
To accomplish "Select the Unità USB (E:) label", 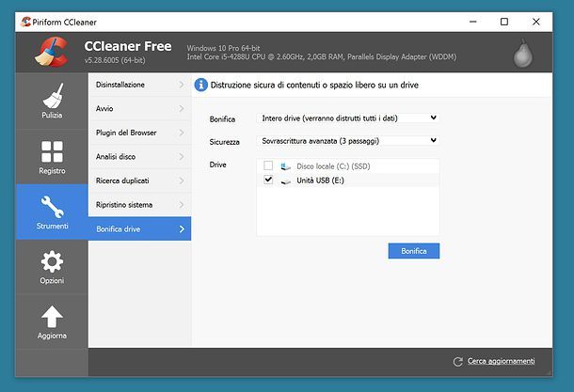I will click(320, 180).
